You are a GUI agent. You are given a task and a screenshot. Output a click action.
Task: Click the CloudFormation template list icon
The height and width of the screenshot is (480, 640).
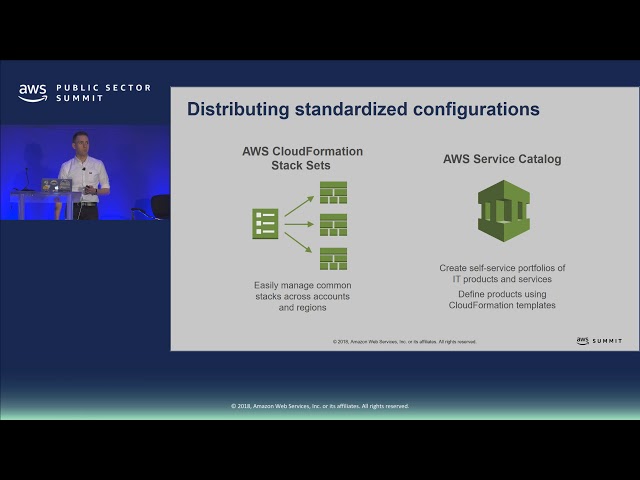click(x=265, y=224)
